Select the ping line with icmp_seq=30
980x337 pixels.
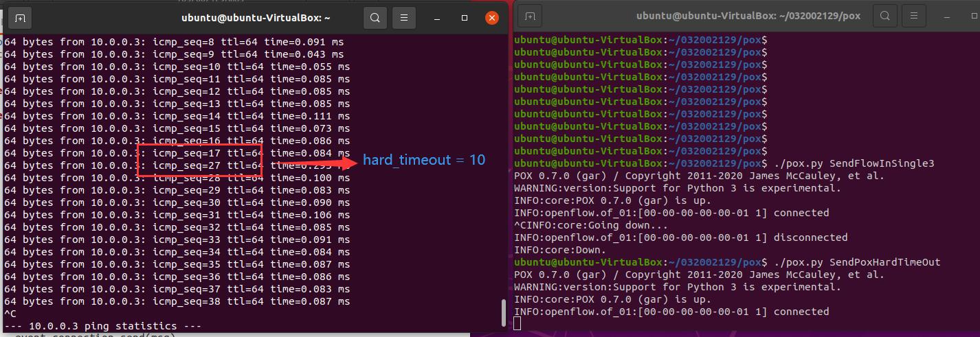pyautogui.click(x=177, y=202)
